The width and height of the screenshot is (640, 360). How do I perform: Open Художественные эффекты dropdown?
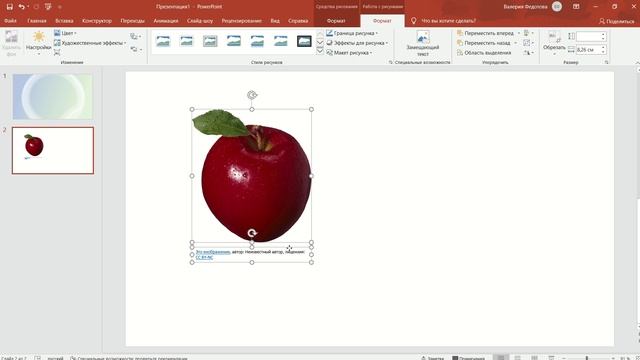coord(90,43)
